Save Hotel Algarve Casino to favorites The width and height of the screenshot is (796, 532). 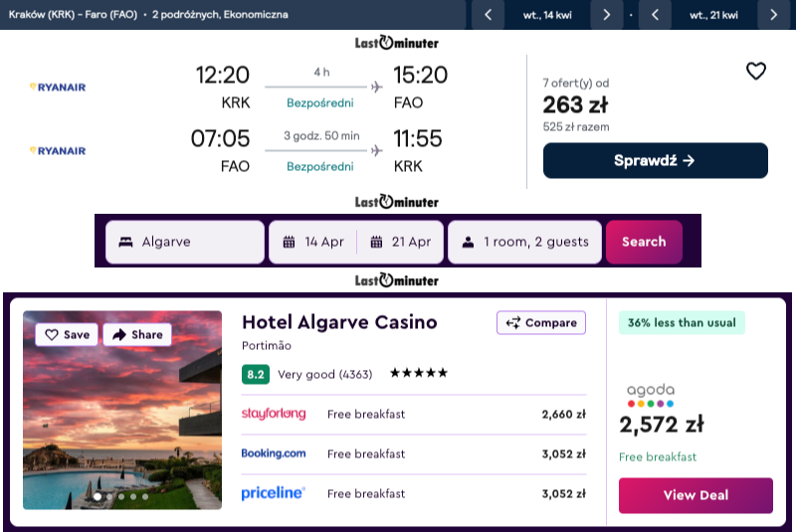(x=66, y=335)
